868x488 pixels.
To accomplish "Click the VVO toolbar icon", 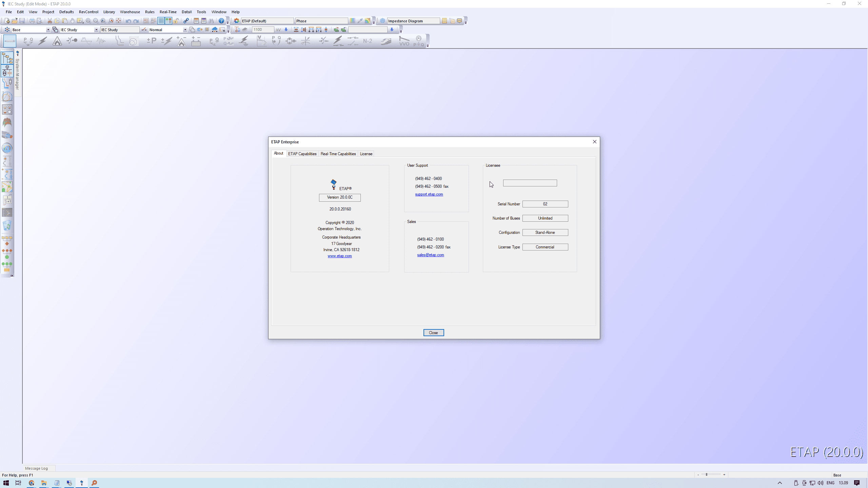I will (404, 41).
